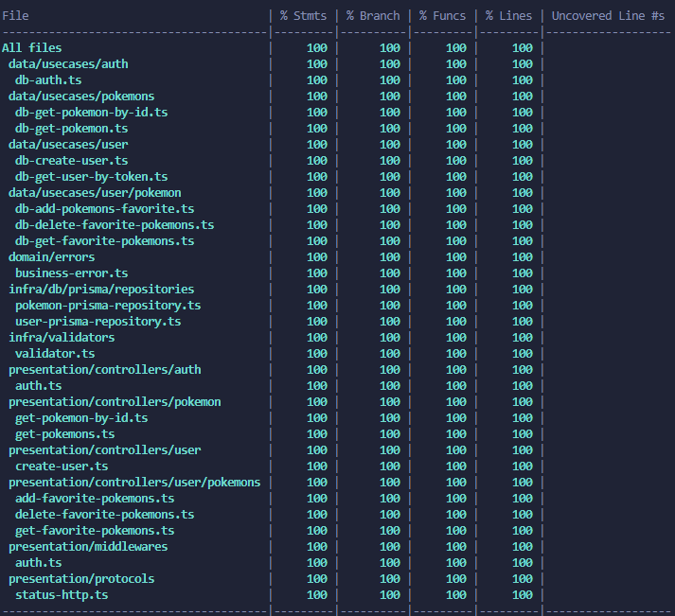Click 'create-user.ts' file name

coord(62,466)
